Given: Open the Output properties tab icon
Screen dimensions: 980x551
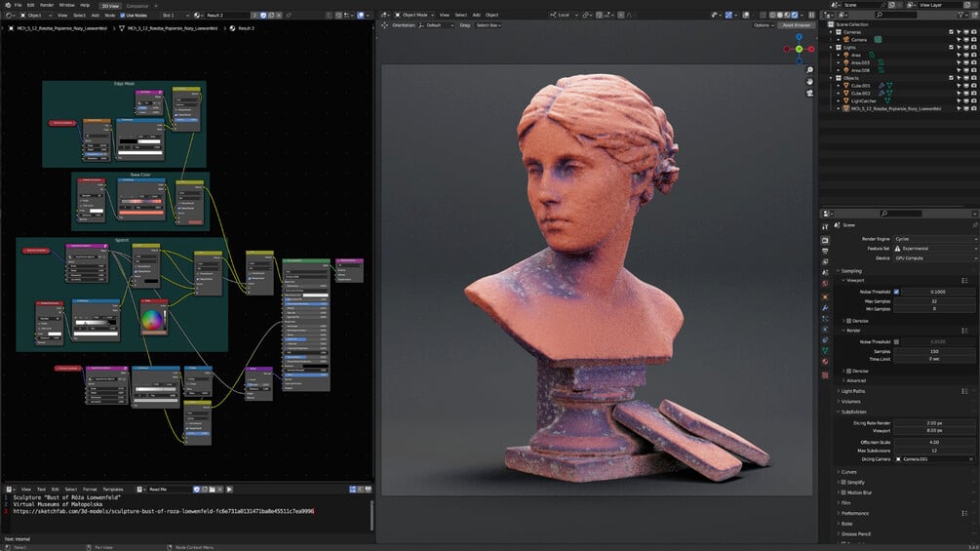Looking at the screenshot, I should tap(825, 252).
